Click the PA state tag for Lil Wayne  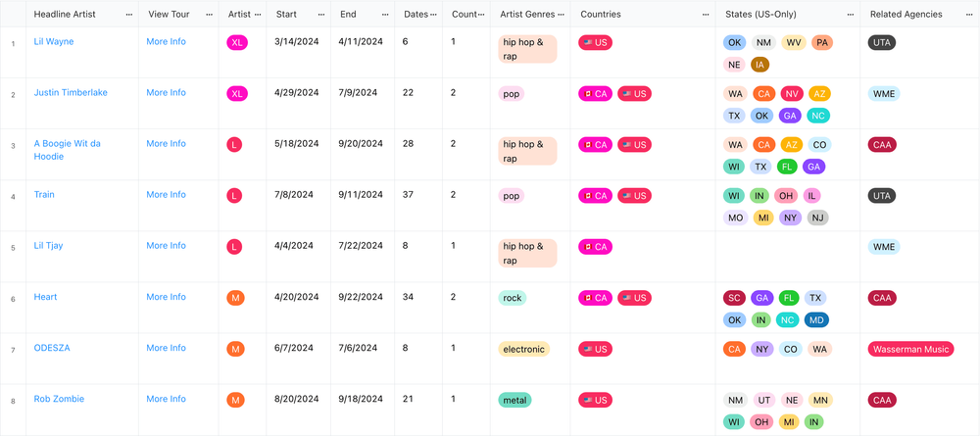[x=822, y=42]
